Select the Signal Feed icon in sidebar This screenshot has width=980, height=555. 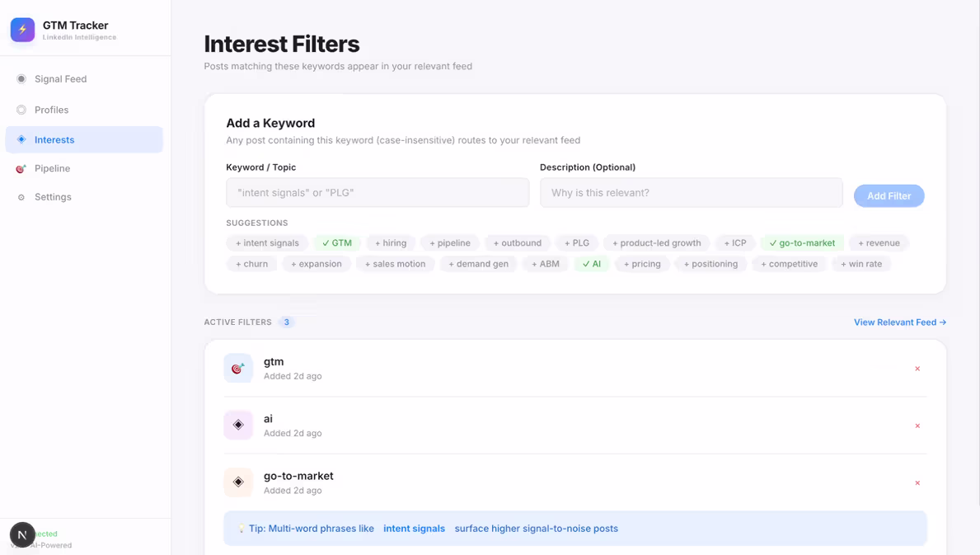[x=19, y=78]
